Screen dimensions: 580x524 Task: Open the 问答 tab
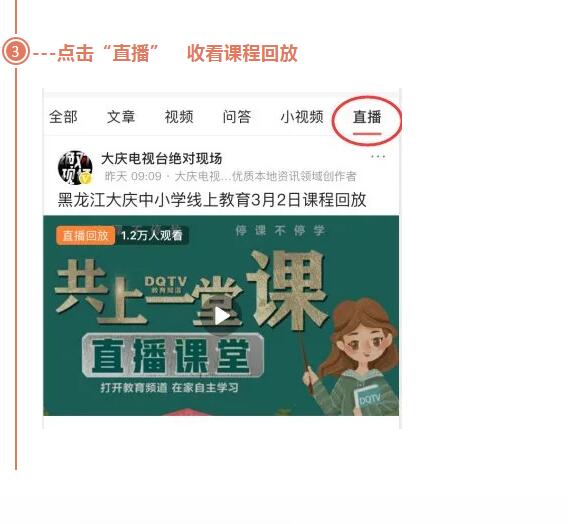coord(237,117)
